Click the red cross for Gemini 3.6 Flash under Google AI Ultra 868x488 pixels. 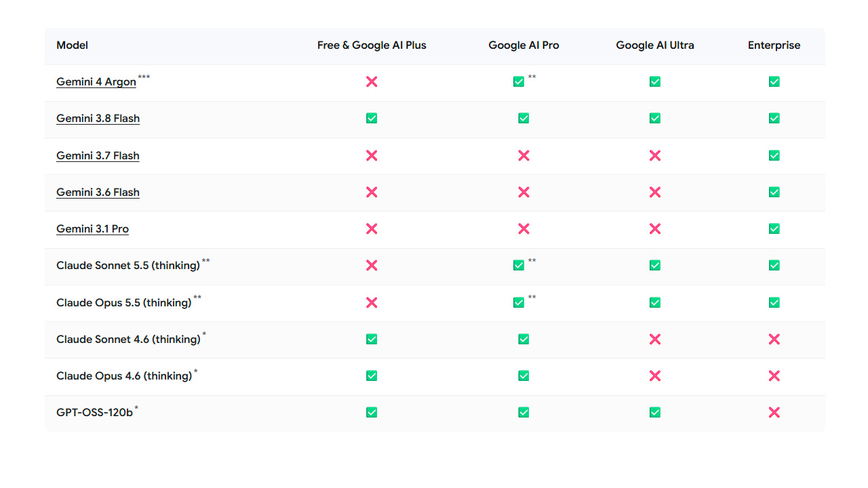[655, 192]
